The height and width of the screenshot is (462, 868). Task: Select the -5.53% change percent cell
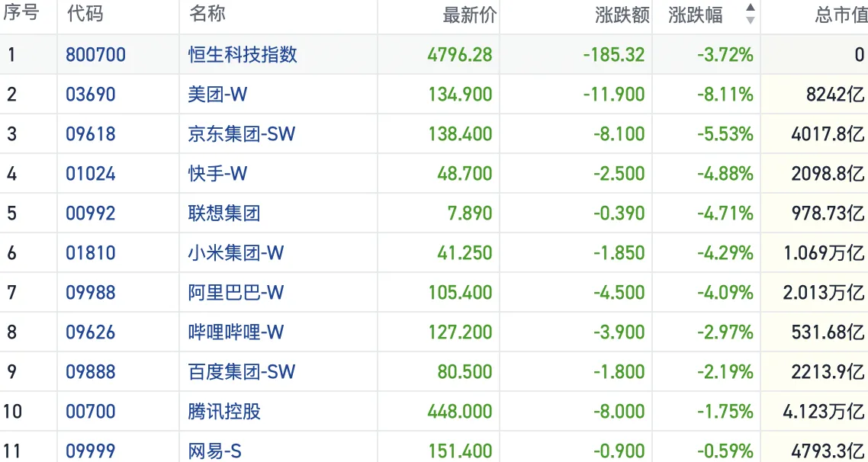click(725, 134)
